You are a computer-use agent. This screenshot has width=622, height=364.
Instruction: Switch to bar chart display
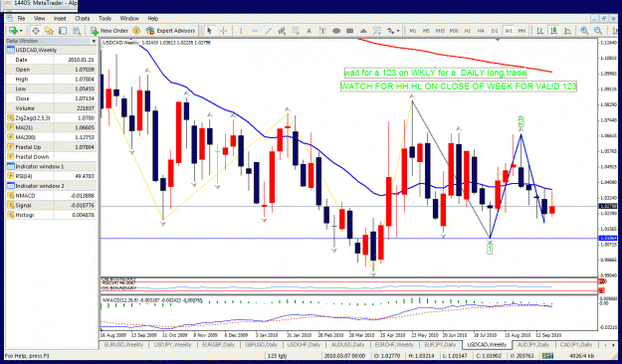pos(539,31)
